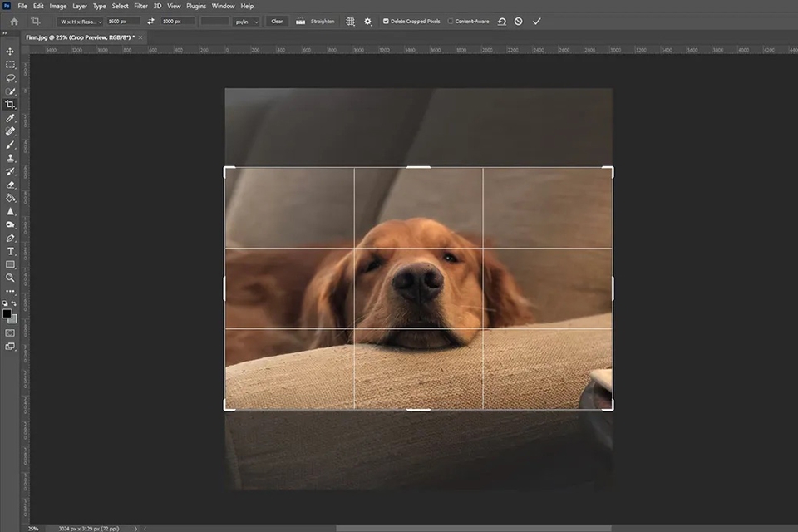Open the crop ratio preset dropdown
The image size is (798, 532).
(81, 22)
